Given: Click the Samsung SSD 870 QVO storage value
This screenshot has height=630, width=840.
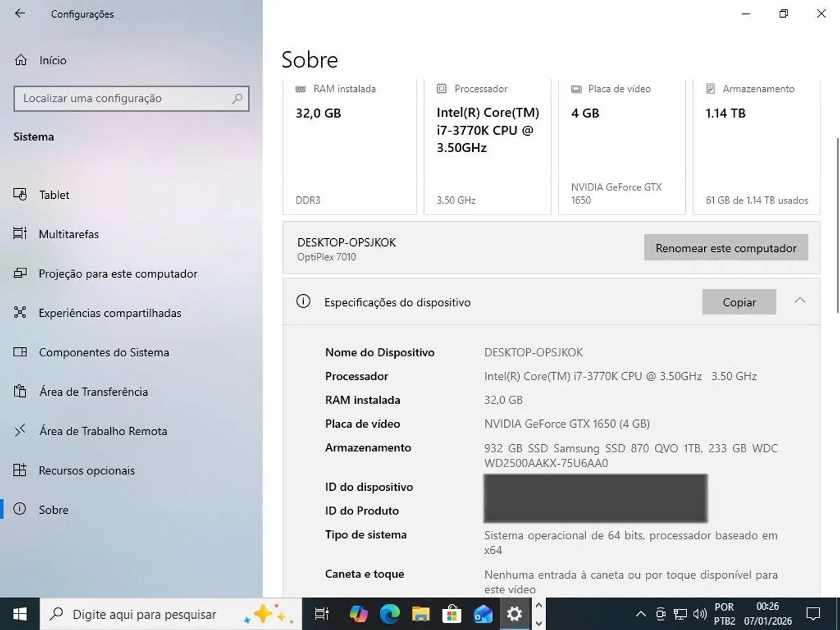Looking at the screenshot, I should 631,455.
